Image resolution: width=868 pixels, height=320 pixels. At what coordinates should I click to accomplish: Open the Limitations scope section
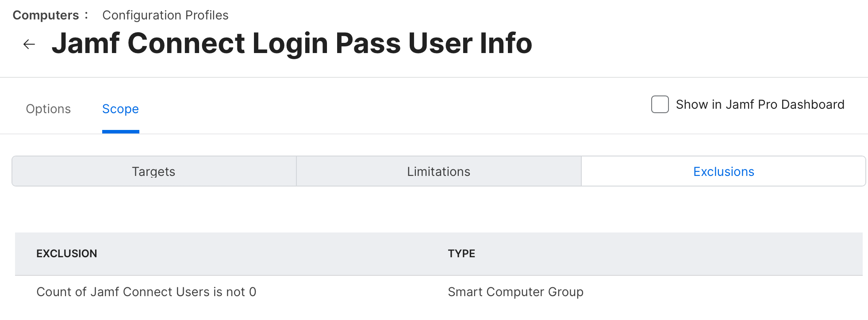[x=438, y=171]
